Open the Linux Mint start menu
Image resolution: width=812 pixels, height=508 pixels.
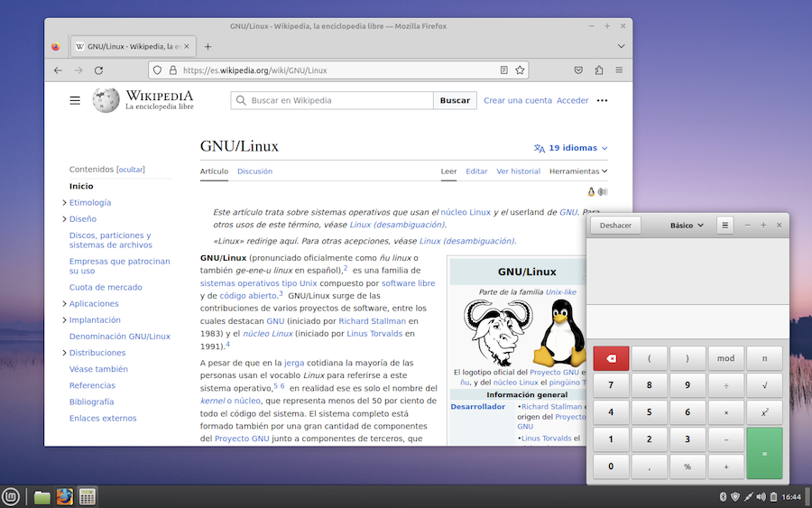pyautogui.click(x=10, y=496)
